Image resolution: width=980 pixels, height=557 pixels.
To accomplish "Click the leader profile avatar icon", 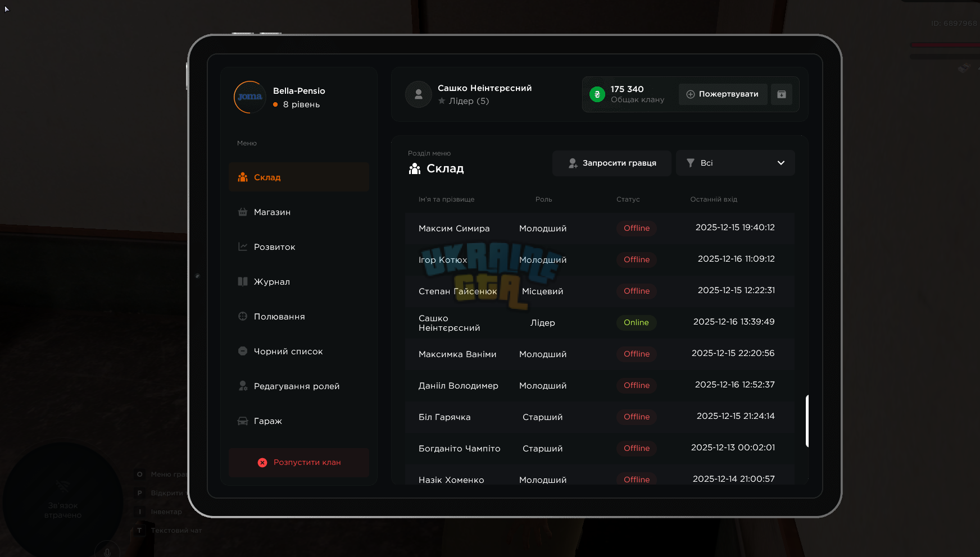I will point(419,94).
